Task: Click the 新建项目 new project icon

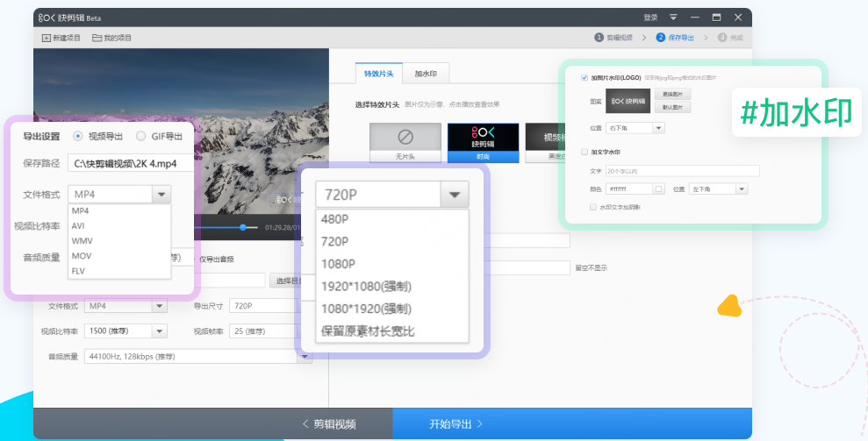Action: point(47,38)
